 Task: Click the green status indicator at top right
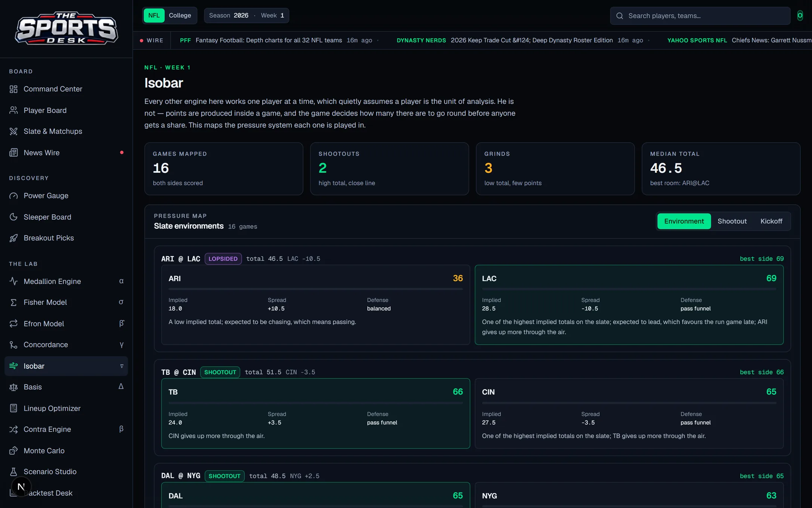tap(800, 15)
